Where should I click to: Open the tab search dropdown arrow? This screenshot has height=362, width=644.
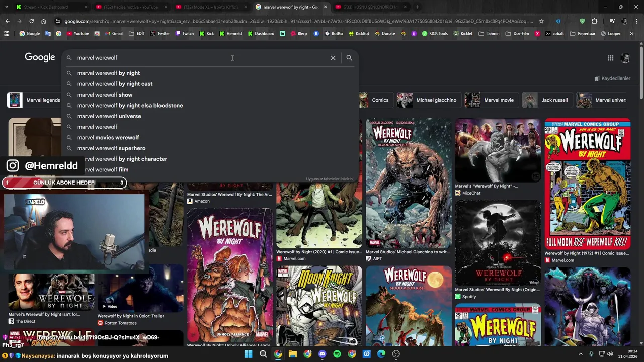pos(7,7)
